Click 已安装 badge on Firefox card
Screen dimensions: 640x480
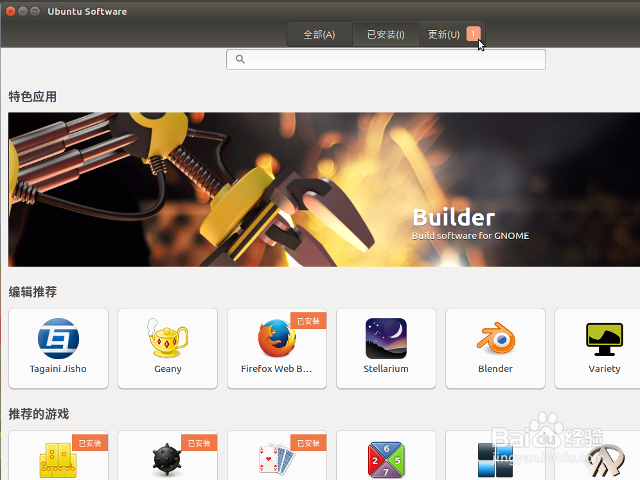point(308,321)
